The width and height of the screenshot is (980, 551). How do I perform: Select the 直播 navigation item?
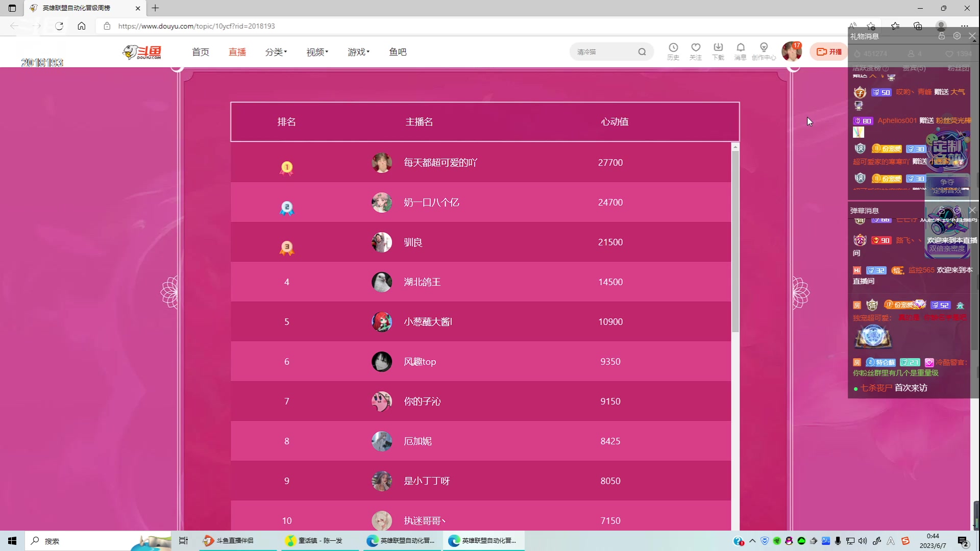pos(237,52)
